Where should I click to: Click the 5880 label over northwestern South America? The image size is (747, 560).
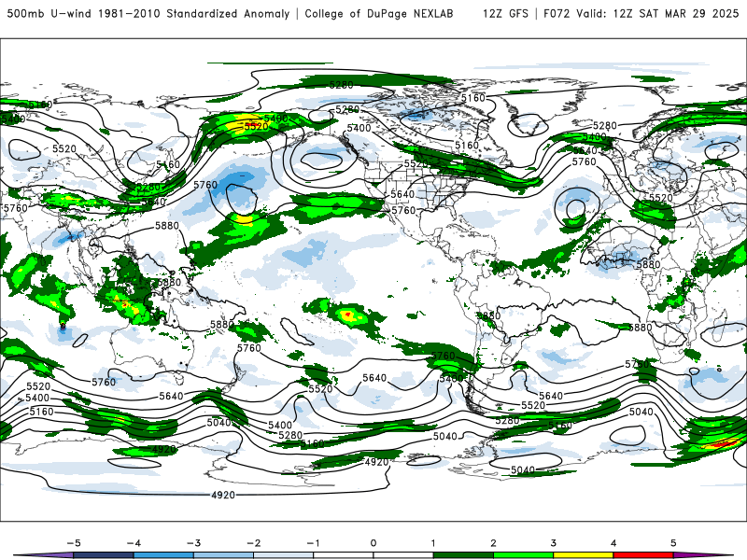point(488,315)
